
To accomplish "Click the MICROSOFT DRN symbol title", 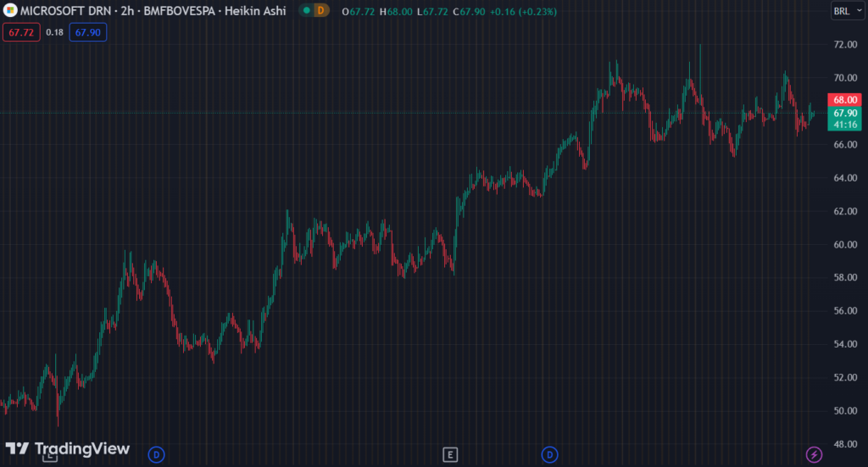I will coord(68,10).
